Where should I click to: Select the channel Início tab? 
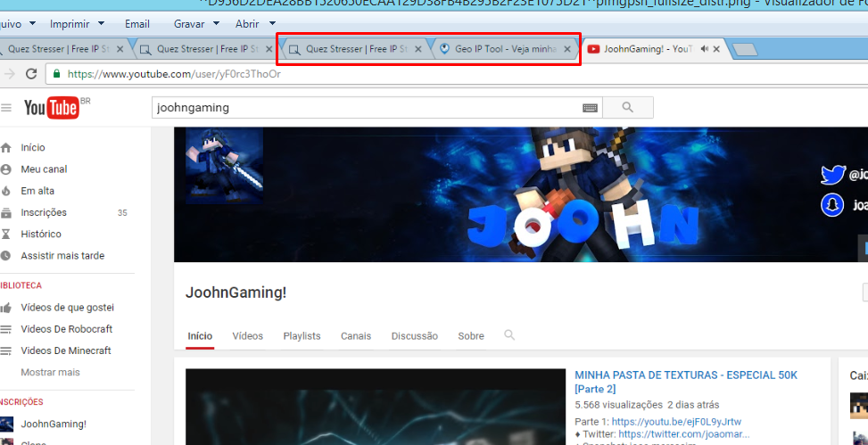(200, 336)
